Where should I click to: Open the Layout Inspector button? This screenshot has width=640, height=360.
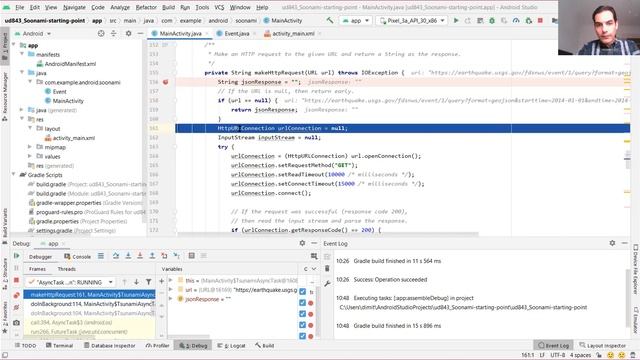[x=602, y=345]
